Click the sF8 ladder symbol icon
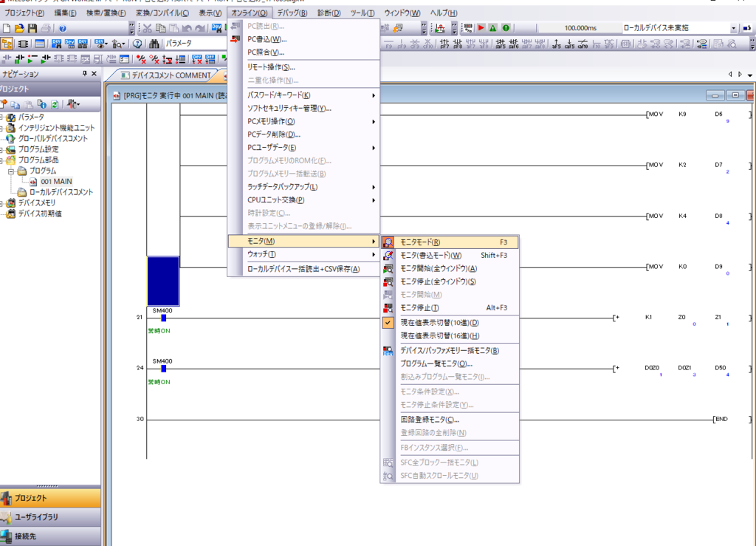Screen dimensions: 756x546 click(458, 44)
